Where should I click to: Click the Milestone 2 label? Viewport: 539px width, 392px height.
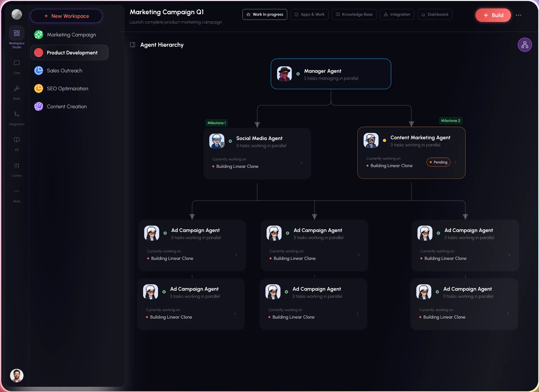pos(450,121)
